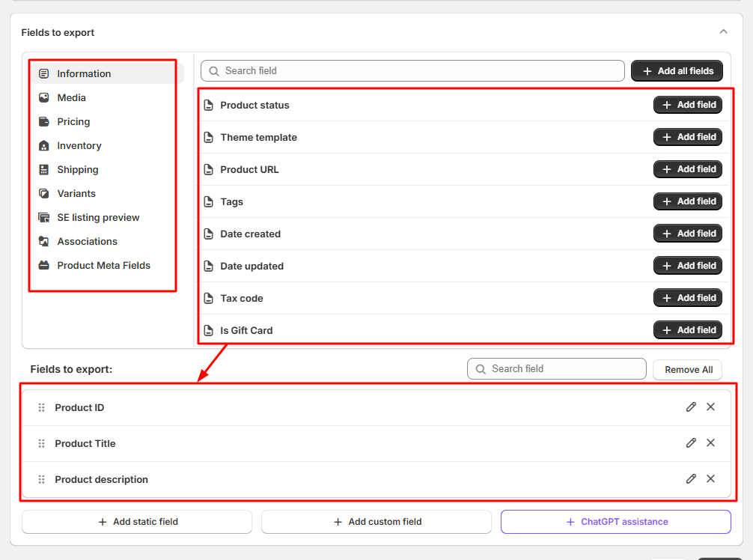The height and width of the screenshot is (560, 753).
Task: Remove the Product description field
Action: pyautogui.click(x=711, y=479)
